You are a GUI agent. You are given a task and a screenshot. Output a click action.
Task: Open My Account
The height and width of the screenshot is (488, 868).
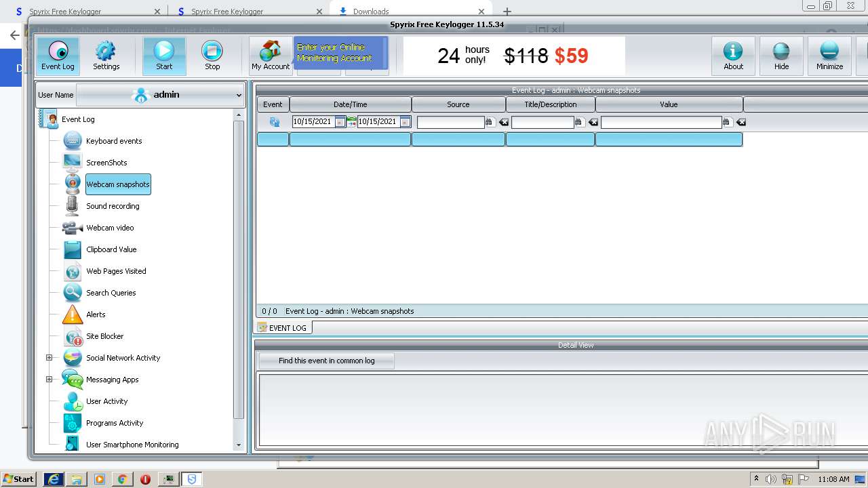pyautogui.click(x=271, y=56)
